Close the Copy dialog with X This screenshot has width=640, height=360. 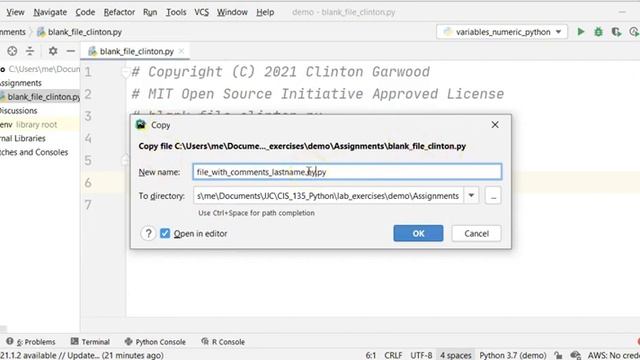tap(495, 124)
